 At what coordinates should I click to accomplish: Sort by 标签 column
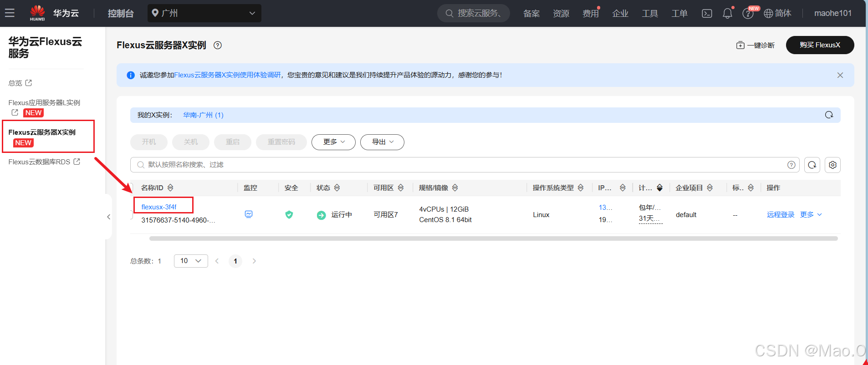click(x=751, y=188)
